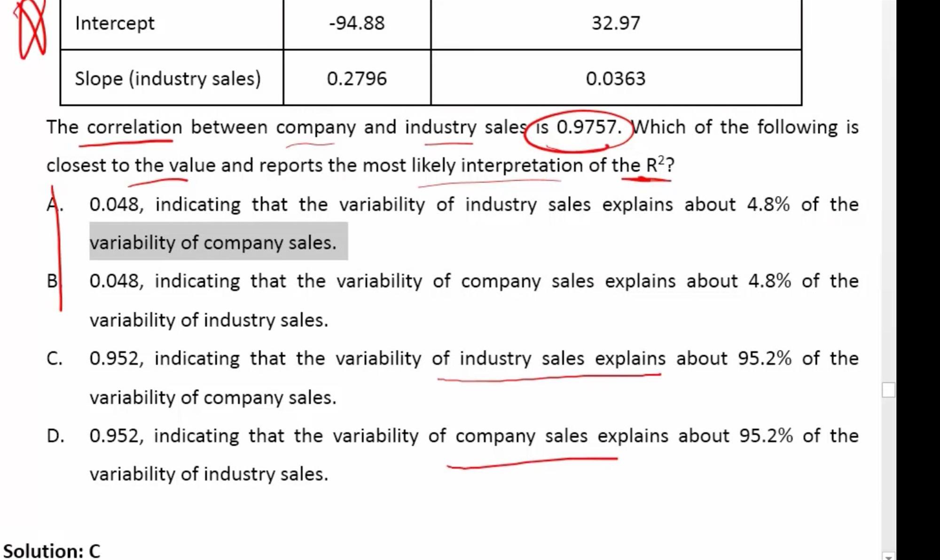Click the underlined word 'correlation'
This screenshot has height=560, width=940.
point(134,127)
